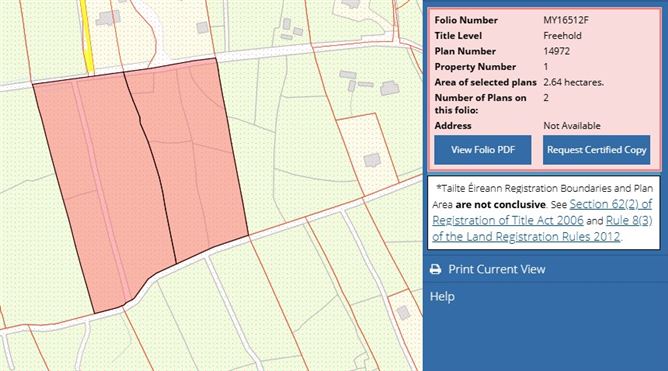Click the grey building near yellow road
Image resolution: width=668 pixels, height=371 pixels.
click(x=107, y=18)
